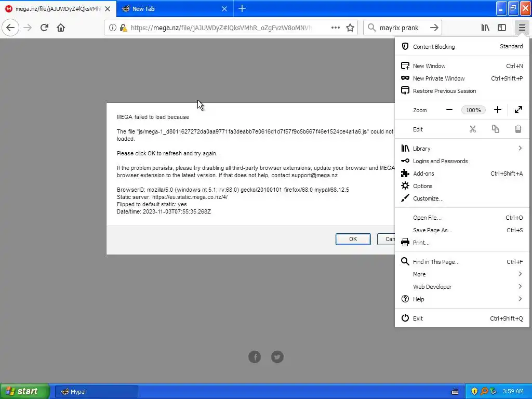532x399 pixels.
Task: Close the hamburger application menu
Action: 522,28
